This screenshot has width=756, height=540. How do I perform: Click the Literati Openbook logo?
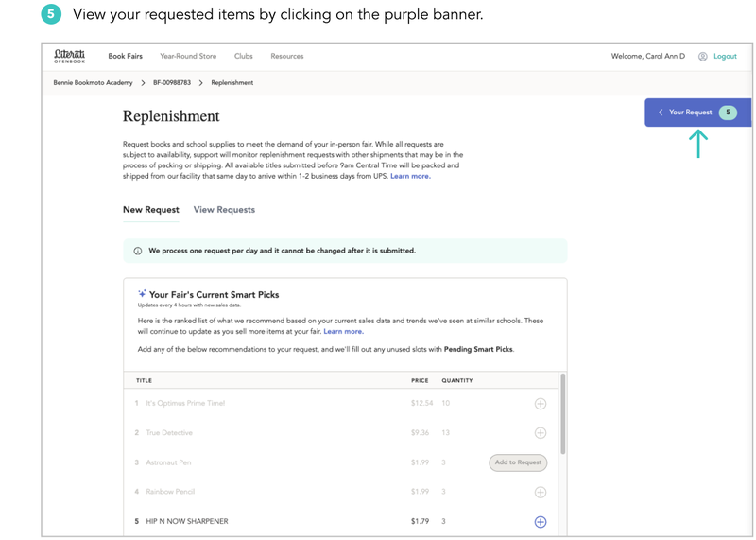(69, 56)
